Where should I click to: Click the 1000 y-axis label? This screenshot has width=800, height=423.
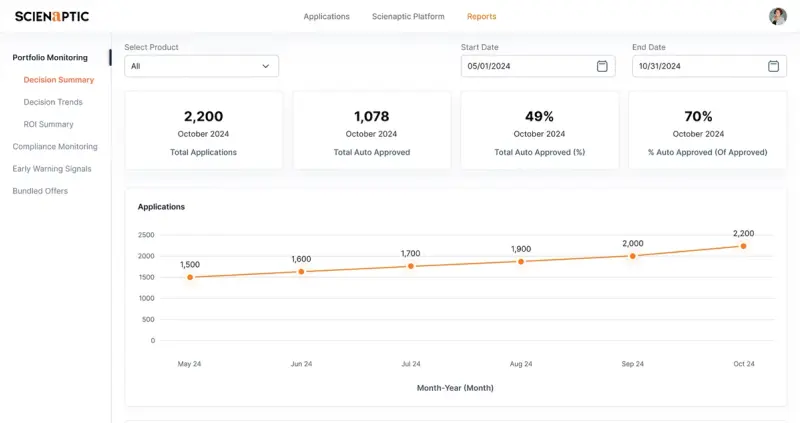tap(146, 298)
